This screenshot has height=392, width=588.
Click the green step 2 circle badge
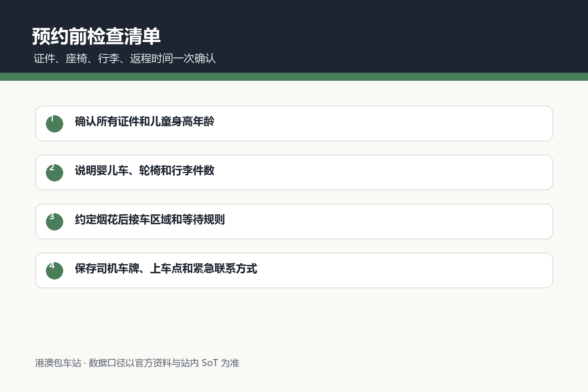[54, 173]
